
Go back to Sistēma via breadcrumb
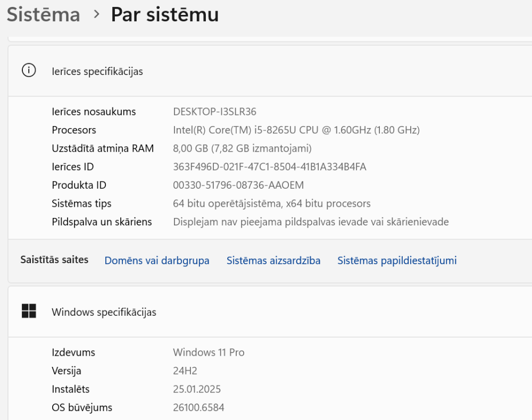click(x=44, y=14)
